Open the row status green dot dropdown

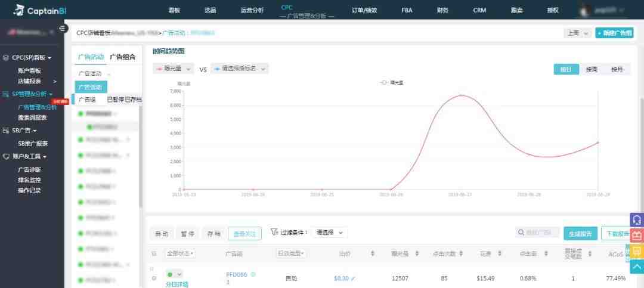coord(174,274)
